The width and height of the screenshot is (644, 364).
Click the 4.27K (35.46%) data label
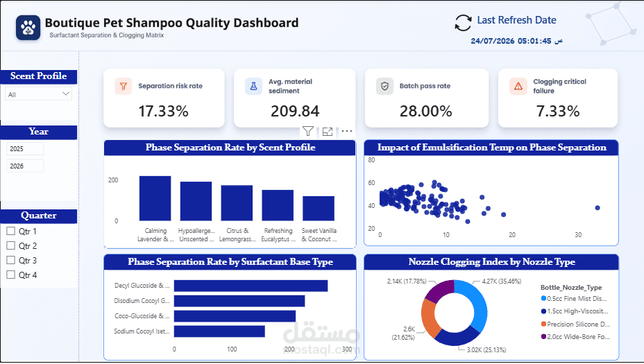coord(502,281)
